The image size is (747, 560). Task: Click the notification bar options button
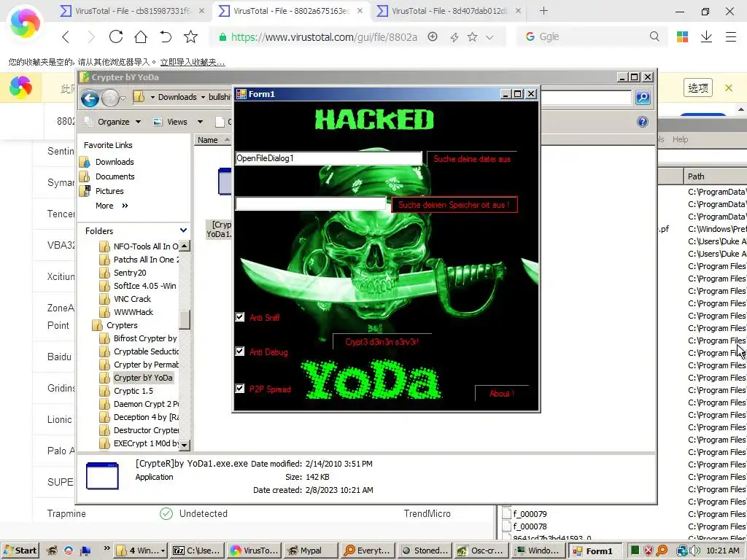698,87
